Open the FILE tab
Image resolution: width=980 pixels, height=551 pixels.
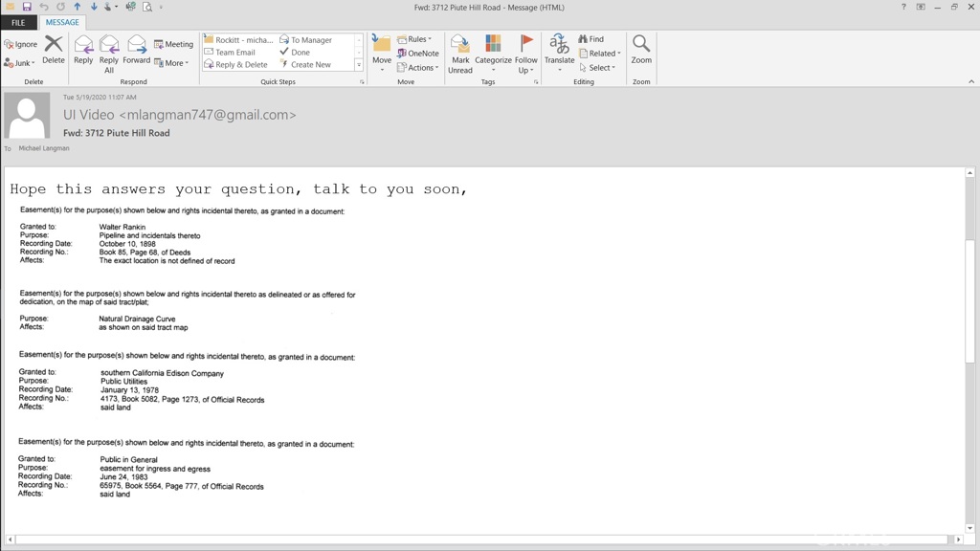[18, 22]
